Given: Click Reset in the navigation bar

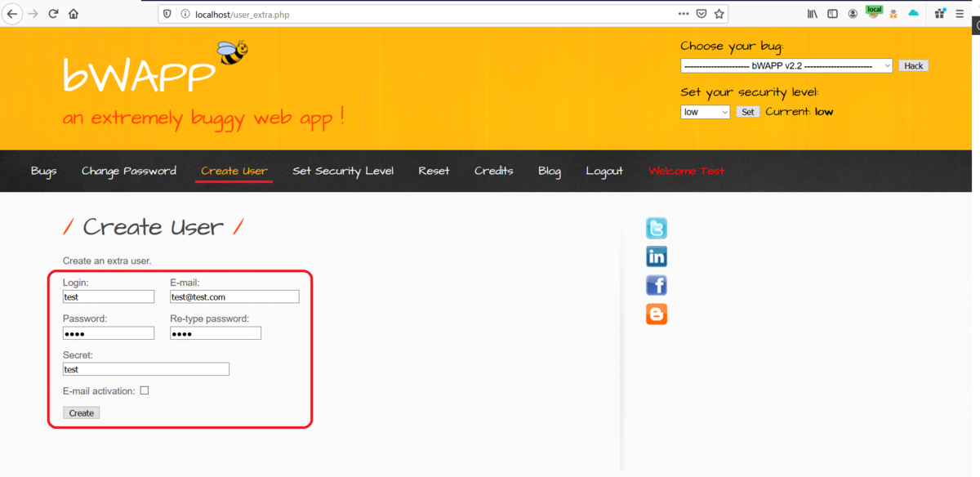Looking at the screenshot, I should click(x=434, y=171).
